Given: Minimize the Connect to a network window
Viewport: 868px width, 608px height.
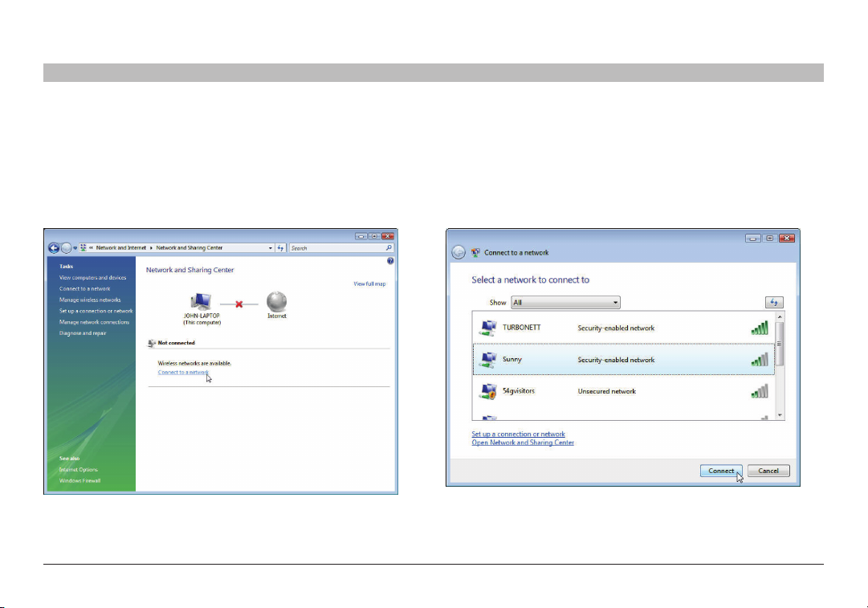Looking at the screenshot, I should tap(753, 238).
